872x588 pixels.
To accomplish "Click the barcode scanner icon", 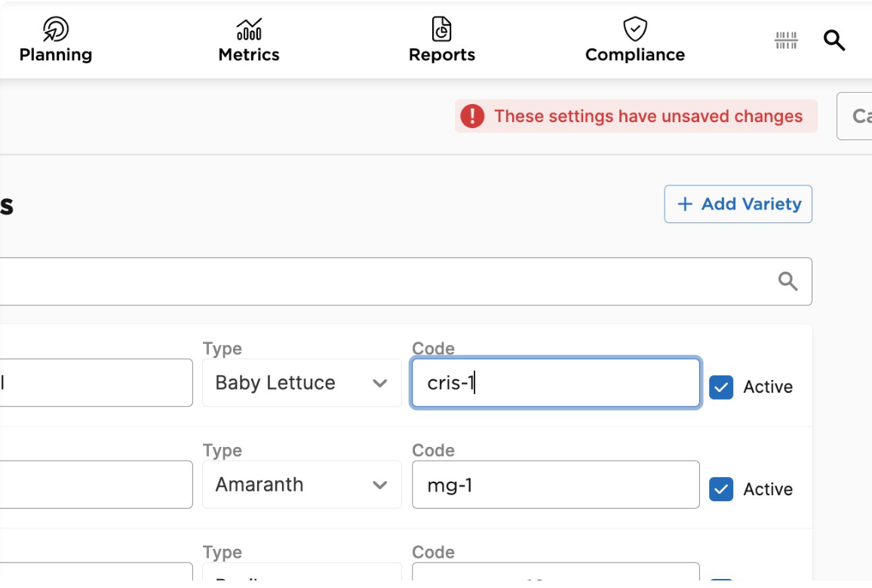I will pos(786,40).
